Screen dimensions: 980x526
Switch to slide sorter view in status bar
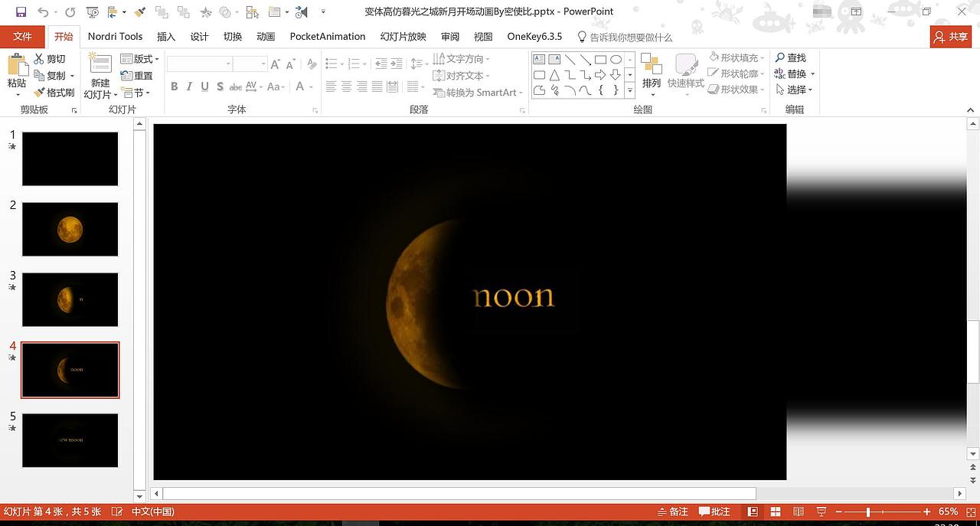pos(775,511)
